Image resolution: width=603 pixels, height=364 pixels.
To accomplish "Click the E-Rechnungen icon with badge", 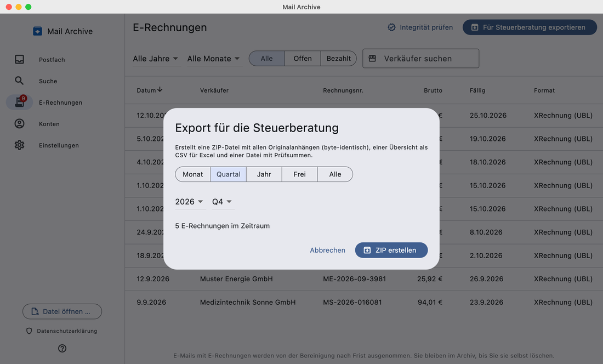I will pyautogui.click(x=20, y=102).
